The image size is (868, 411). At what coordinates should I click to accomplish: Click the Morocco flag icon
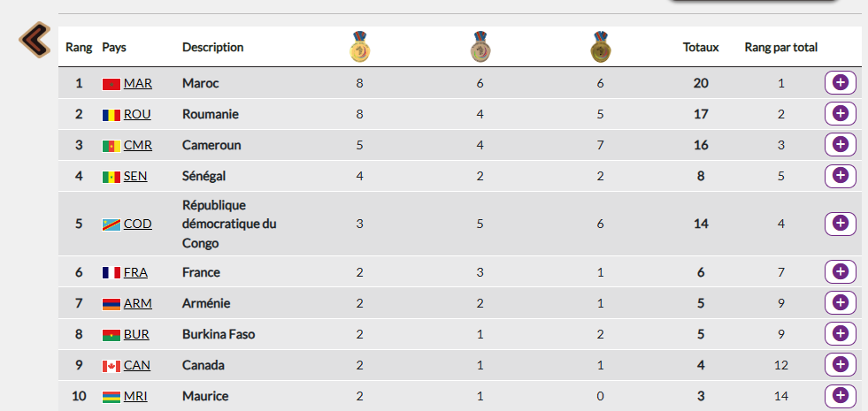point(111,84)
